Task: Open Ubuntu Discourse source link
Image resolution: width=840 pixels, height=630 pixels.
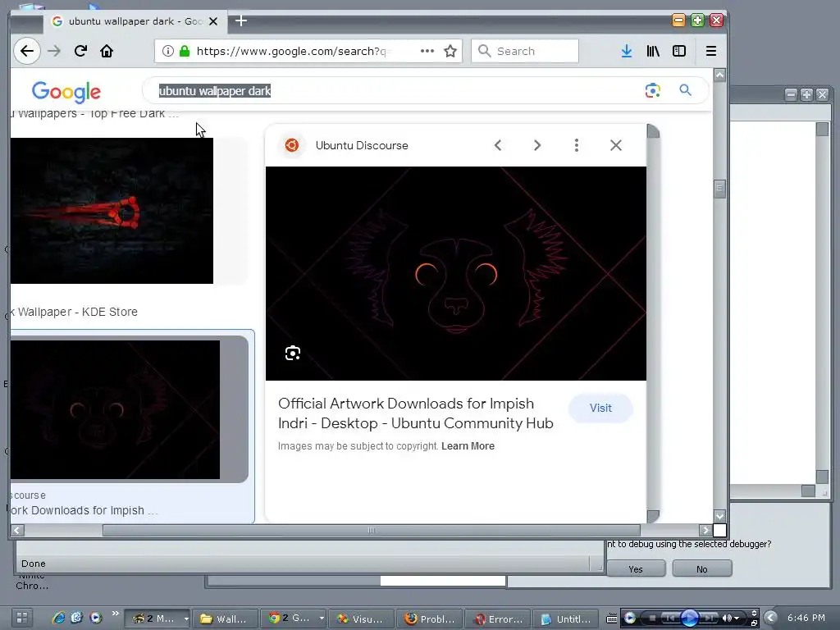Action: point(362,145)
